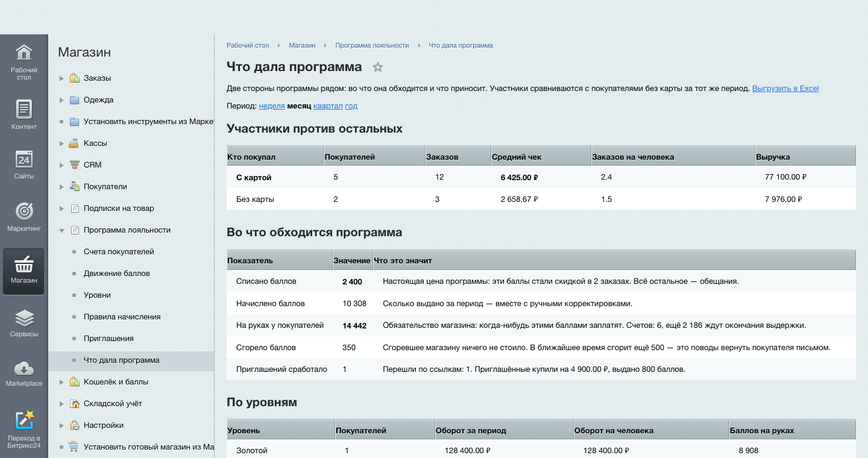Open the Сайты sidebar section
The width and height of the screenshot is (868, 458).
24,164
